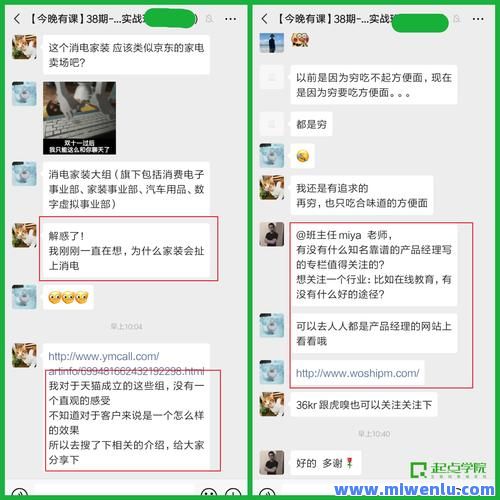This screenshot has width=500, height=500.
Task: Tap the voice input icon in right chat
Action: tap(267, 492)
